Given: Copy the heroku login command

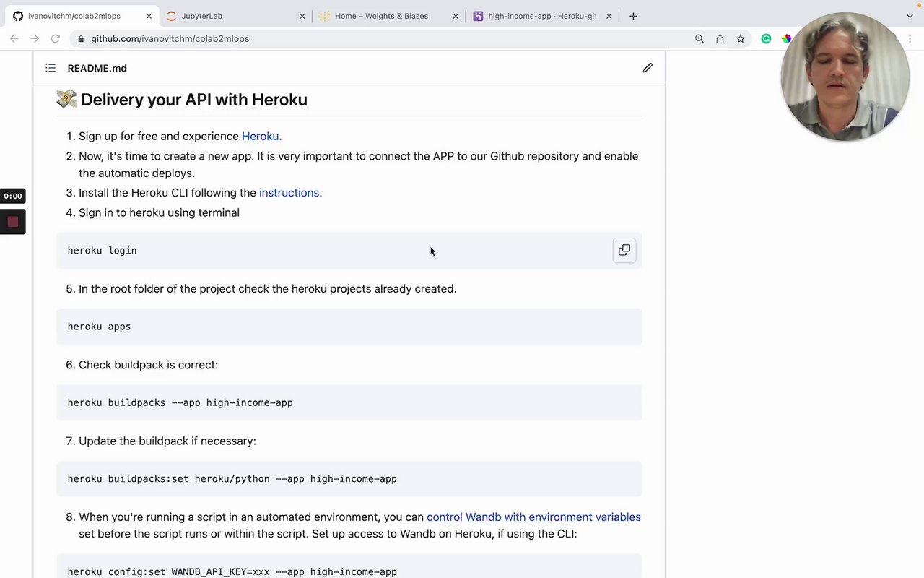Looking at the screenshot, I should (624, 250).
